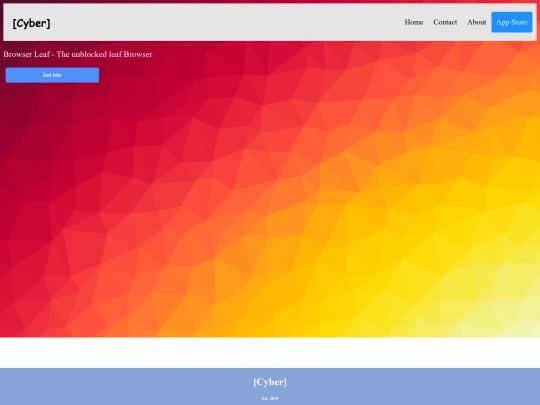Go to the Contact page link
The image size is (540, 405).
pos(445,22)
